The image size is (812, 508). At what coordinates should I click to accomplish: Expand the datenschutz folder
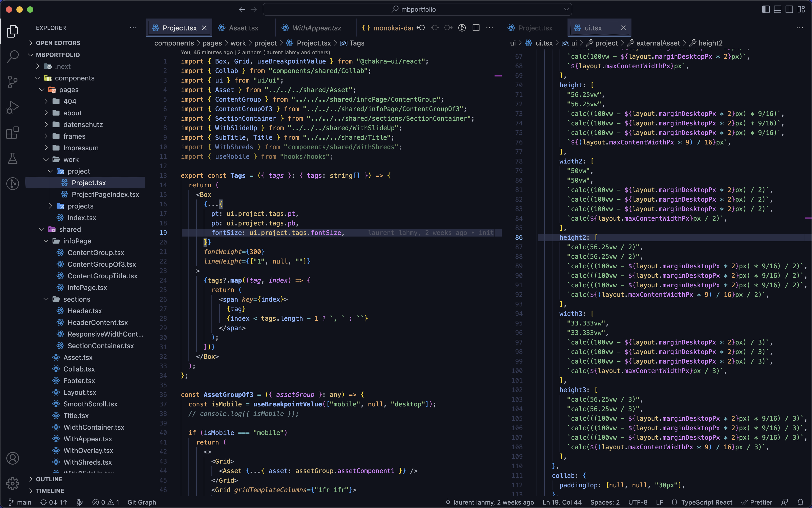click(x=83, y=124)
